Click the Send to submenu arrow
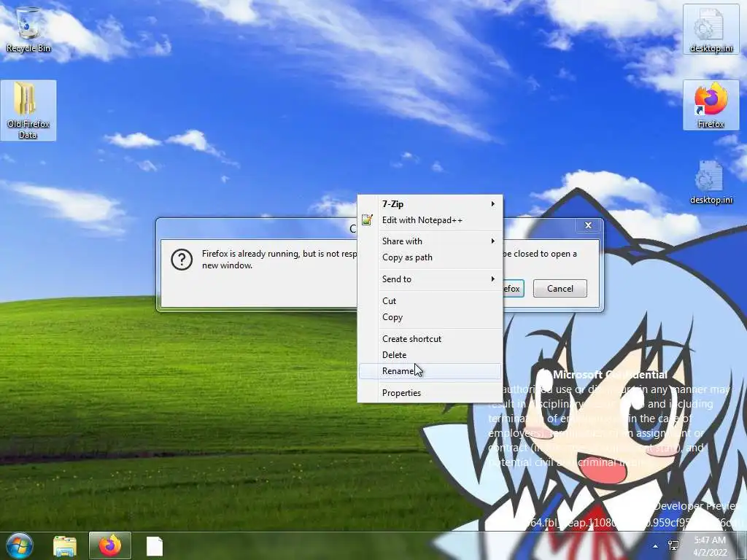The width and height of the screenshot is (747, 560). (x=493, y=279)
